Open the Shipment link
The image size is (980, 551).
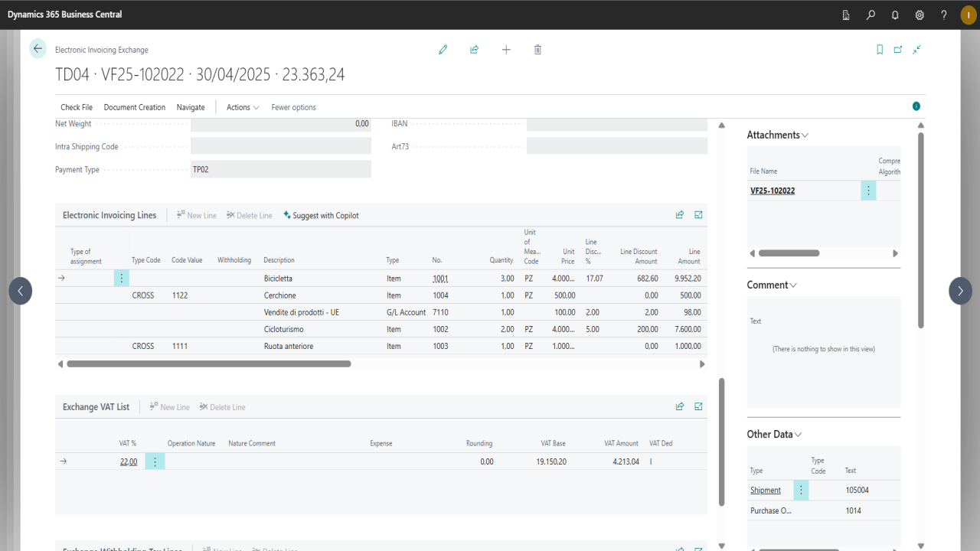tap(766, 490)
